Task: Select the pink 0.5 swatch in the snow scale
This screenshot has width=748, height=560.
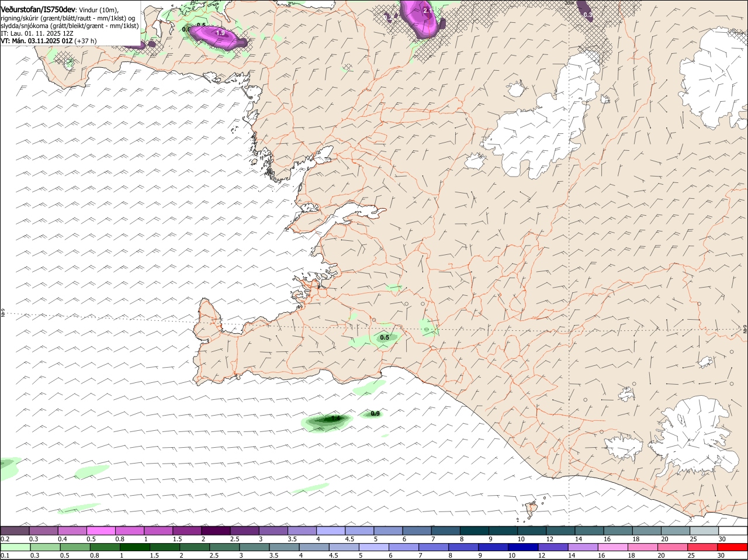Action: (x=101, y=531)
